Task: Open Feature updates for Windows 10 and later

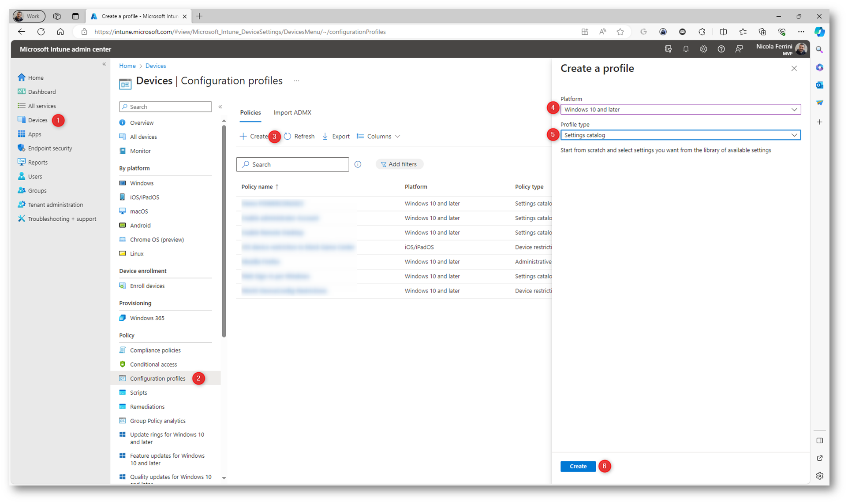Action: 162,459
